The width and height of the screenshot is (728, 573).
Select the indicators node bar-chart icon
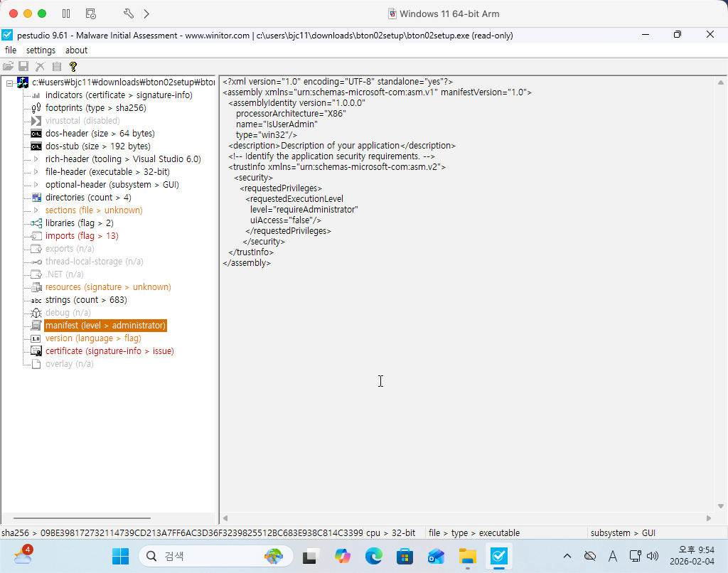tap(36, 95)
